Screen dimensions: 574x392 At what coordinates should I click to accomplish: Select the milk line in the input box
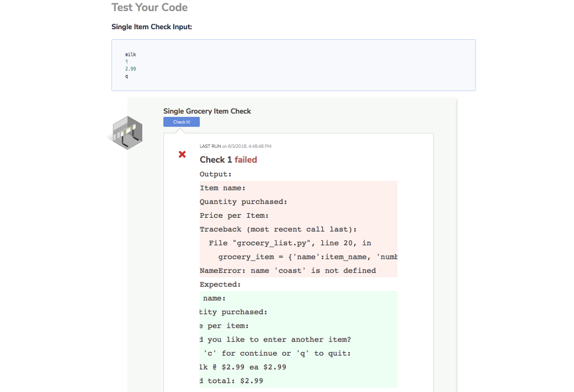click(x=129, y=54)
